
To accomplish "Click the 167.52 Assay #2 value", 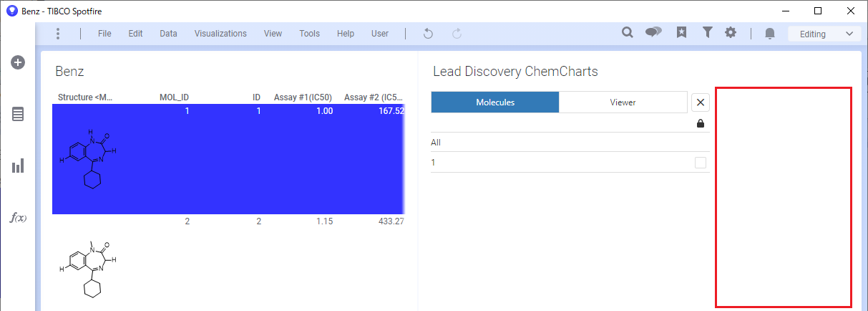I will click(391, 111).
